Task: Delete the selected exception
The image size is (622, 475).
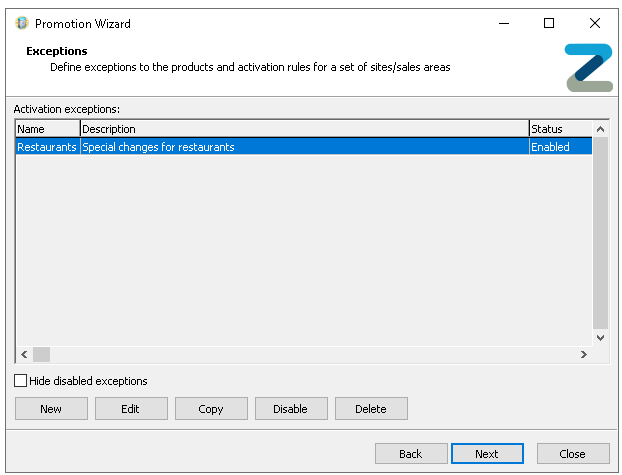Action: tap(371, 409)
